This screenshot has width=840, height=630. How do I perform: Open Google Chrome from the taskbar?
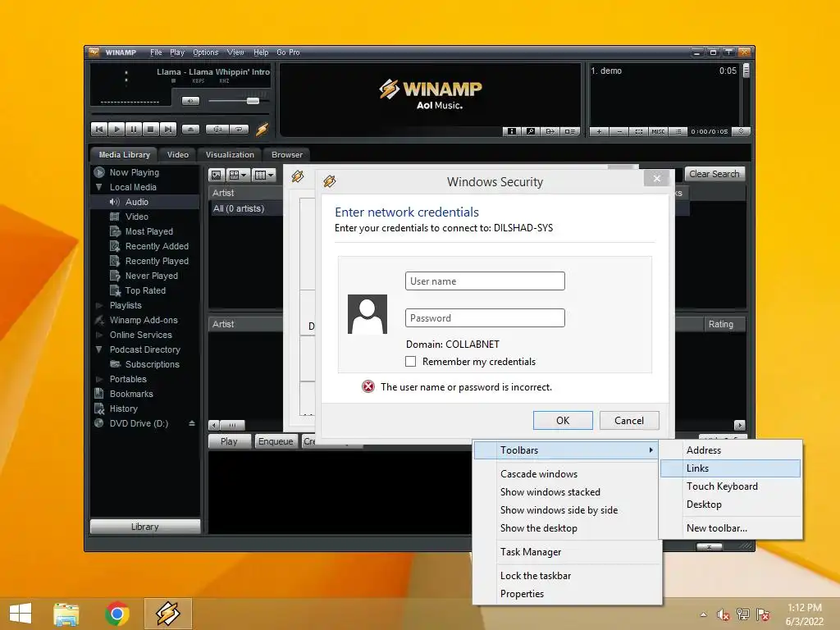coord(117,614)
